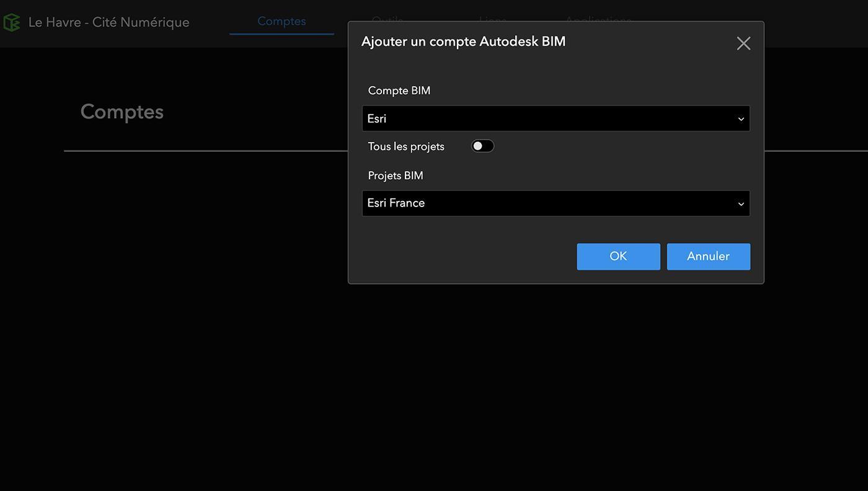The height and width of the screenshot is (491, 868).
Task: Open the Projets BIM combo box showing Esri France
Action: (x=556, y=203)
